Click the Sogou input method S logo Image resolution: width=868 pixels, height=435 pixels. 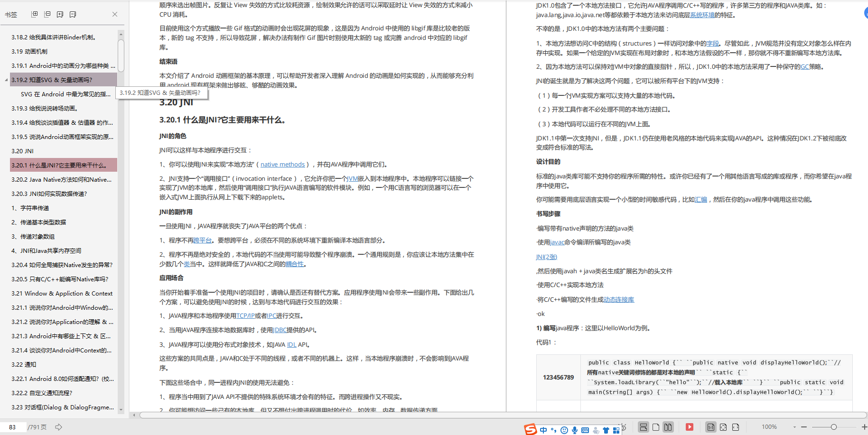tap(530, 429)
